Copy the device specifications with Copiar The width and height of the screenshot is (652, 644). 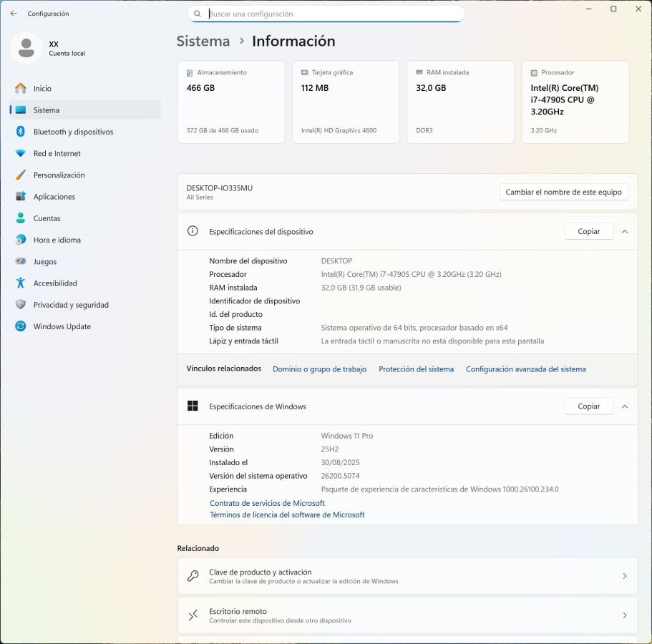tap(588, 232)
